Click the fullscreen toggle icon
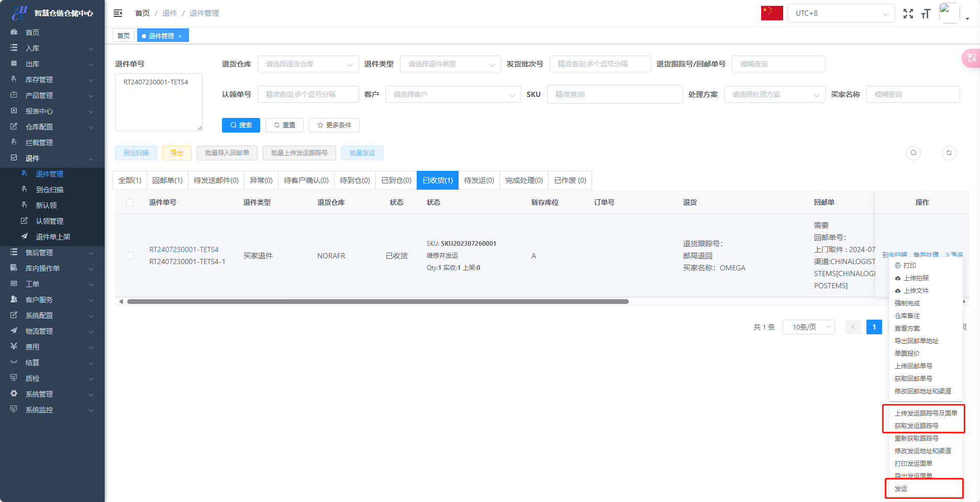The height and width of the screenshot is (502, 980). [x=908, y=14]
